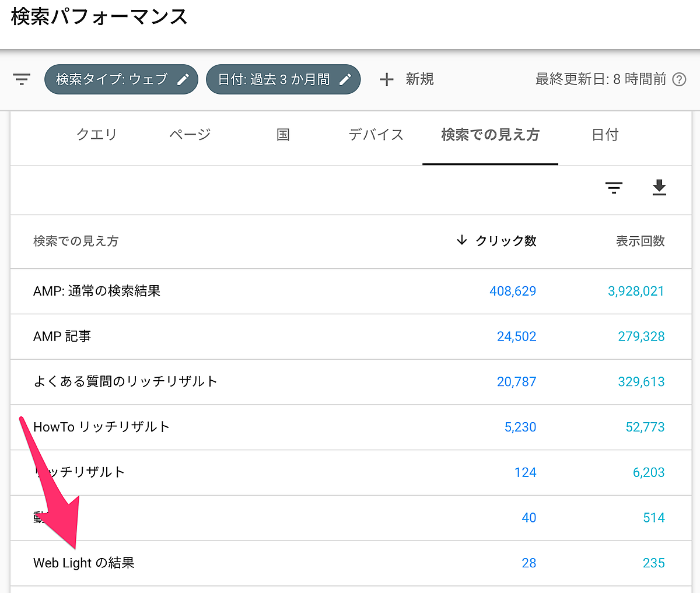Click the table filter rows icon
700x593 pixels.
pos(614,188)
